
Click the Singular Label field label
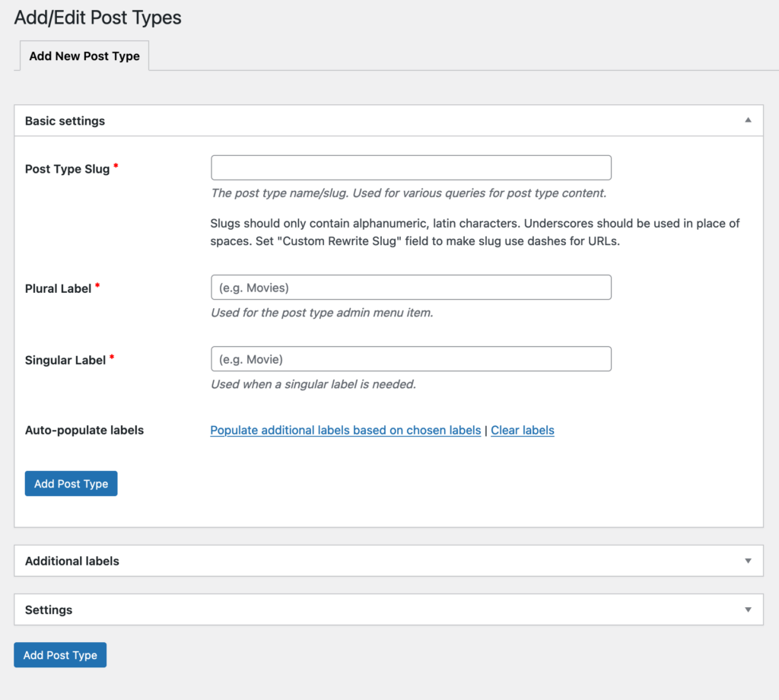click(65, 360)
